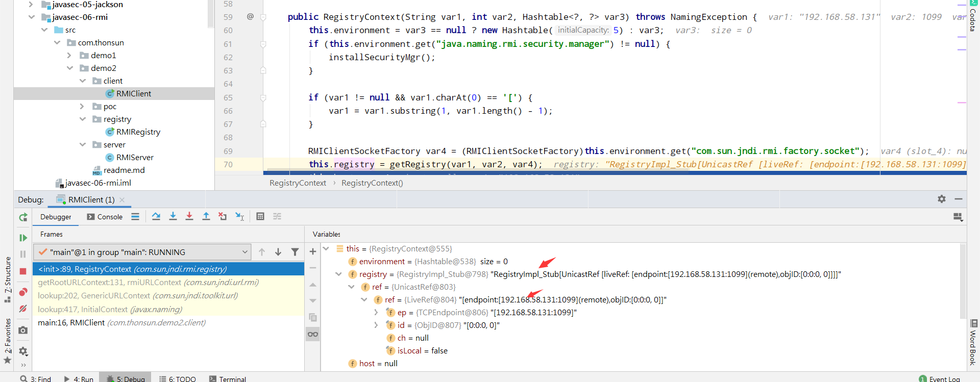Image resolution: width=980 pixels, height=382 pixels.
Task: Select frame main:16, RMIClient
Action: point(168,323)
